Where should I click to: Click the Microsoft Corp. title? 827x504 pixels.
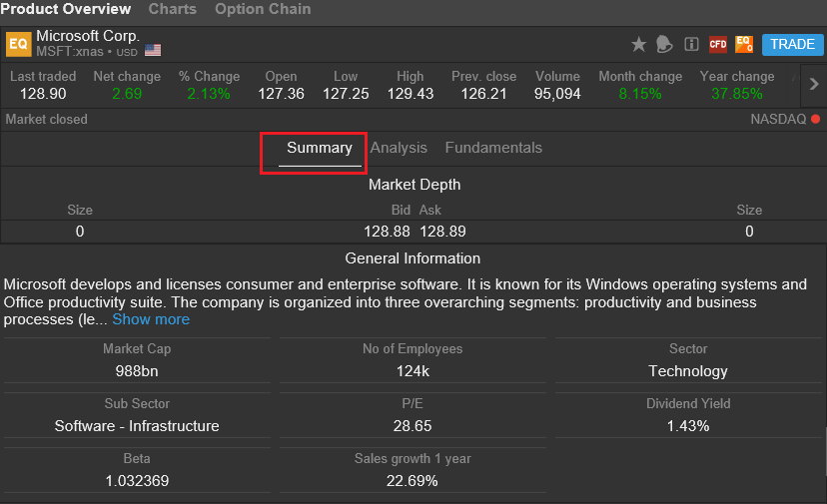(x=88, y=36)
